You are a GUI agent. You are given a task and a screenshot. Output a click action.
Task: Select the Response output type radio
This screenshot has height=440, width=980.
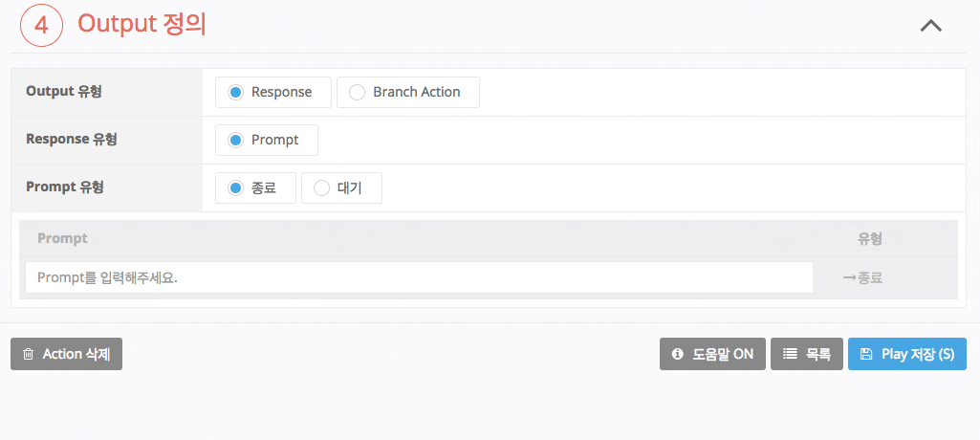click(235, 92)
